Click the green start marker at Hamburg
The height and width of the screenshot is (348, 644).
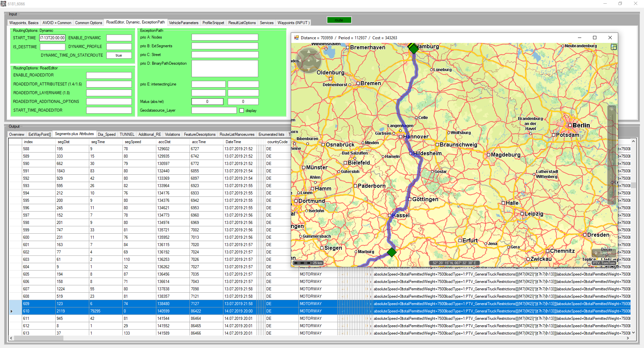point(414,49)
